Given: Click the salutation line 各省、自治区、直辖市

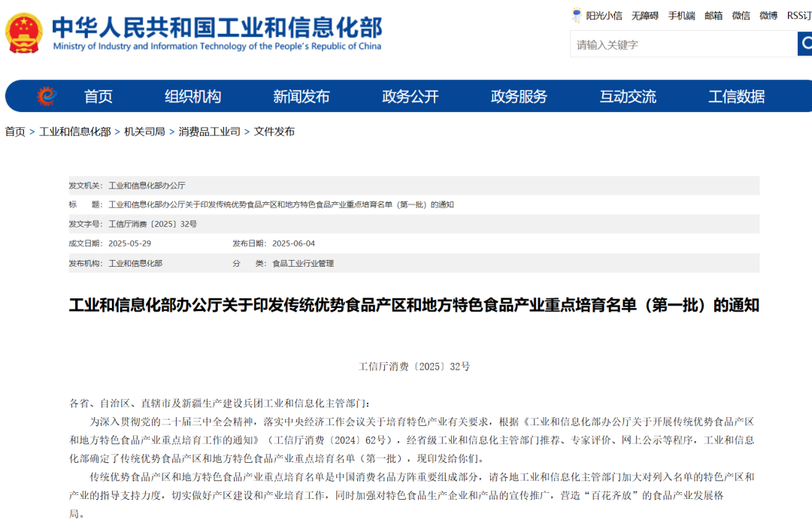Looking at the screenshot, I should coord(220,404).
